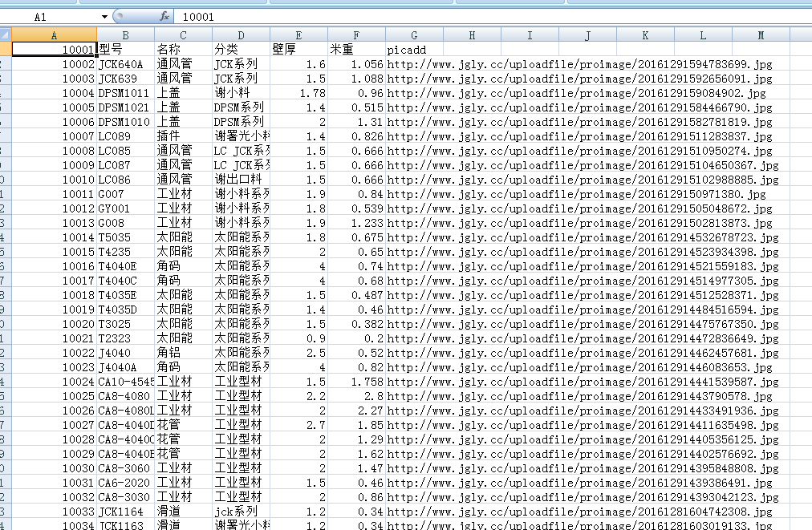This screenshot has width=812, height=530.
Task: Click ID cell 10020
Action: (x=54, y=324)
